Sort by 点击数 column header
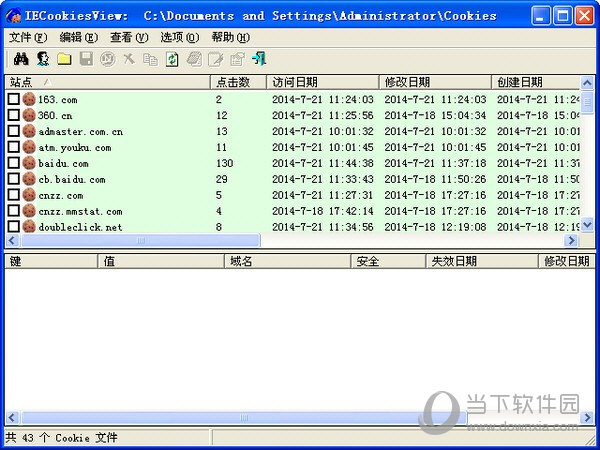 238,82
